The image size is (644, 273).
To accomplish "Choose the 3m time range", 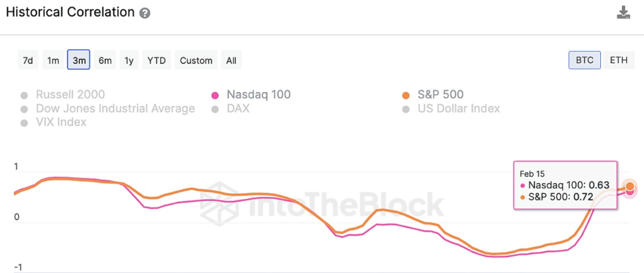I will 79,60.
